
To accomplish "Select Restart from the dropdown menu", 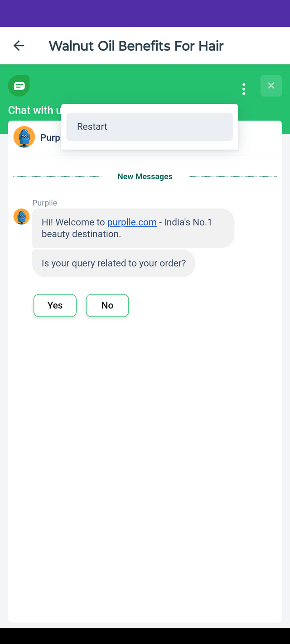I will 150,127.
